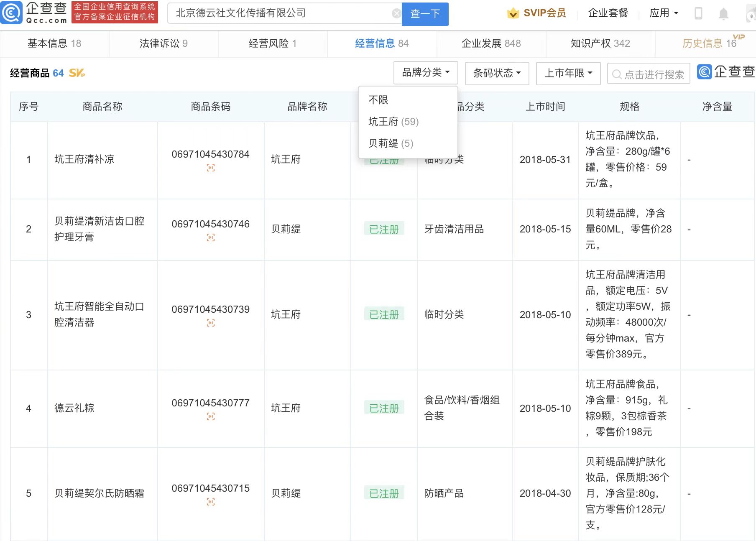Click 已注册 status in row 5
Screen dimensions: 756x541
pos(384,493)
